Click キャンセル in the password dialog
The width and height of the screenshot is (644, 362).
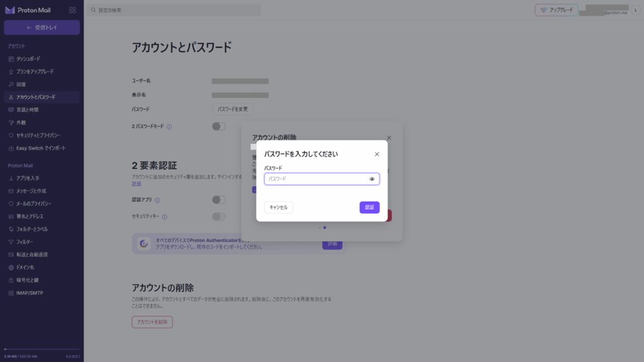[278, 207]
